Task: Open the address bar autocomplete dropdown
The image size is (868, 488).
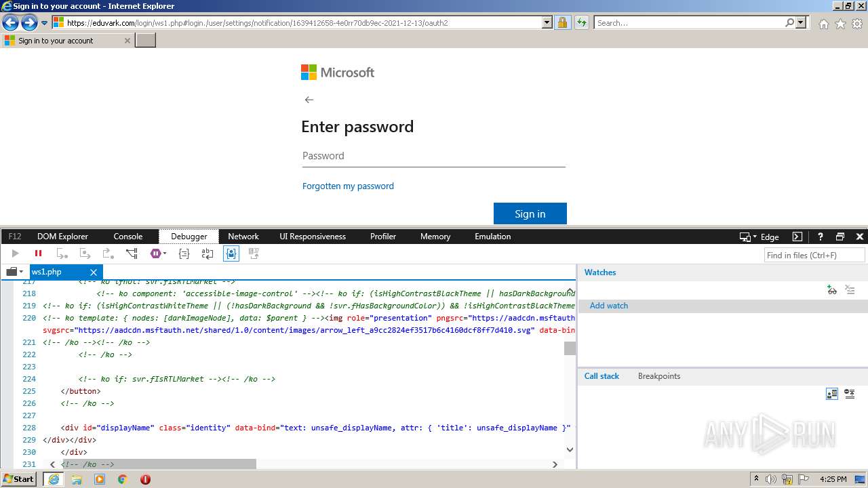Action: [x=547, y=22]
